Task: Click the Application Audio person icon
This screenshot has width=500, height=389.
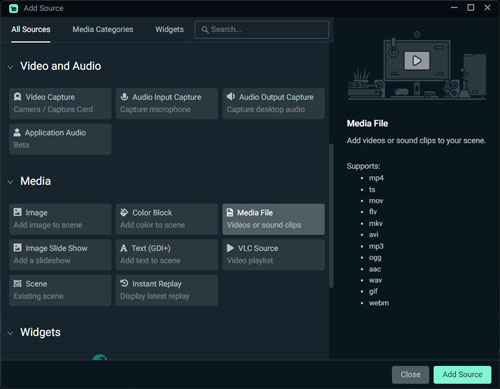Action: click(17, 133)
